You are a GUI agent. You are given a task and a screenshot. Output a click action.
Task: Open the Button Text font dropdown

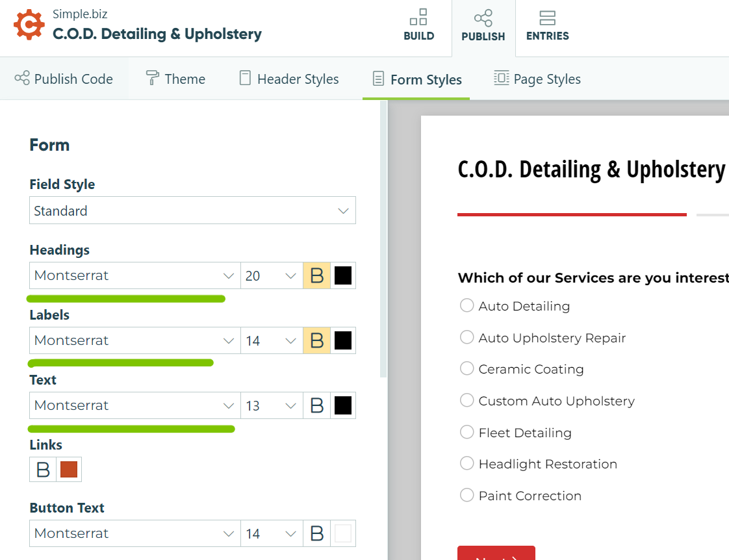coord(135,533)
